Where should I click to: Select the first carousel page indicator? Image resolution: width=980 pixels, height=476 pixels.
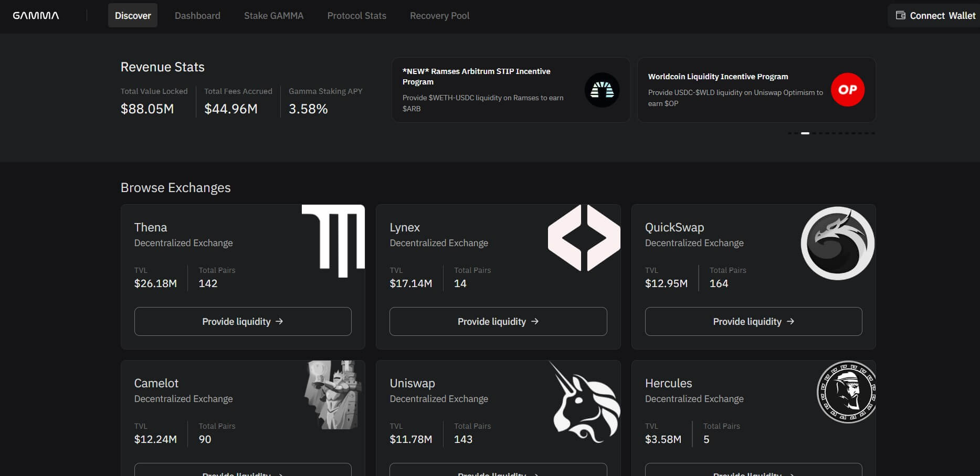(x=789, y=133)
